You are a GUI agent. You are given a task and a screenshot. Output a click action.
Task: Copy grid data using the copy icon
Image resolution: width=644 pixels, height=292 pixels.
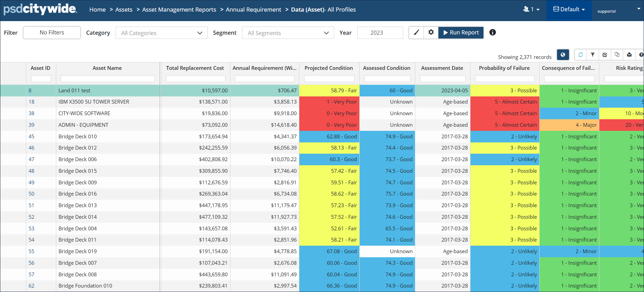(x=617, y=55)
